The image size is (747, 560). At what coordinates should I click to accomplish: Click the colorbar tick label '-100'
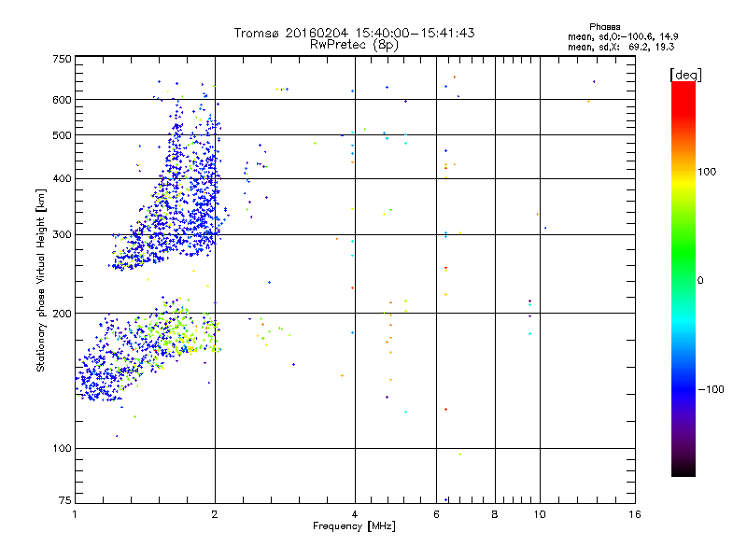[711, 389]
